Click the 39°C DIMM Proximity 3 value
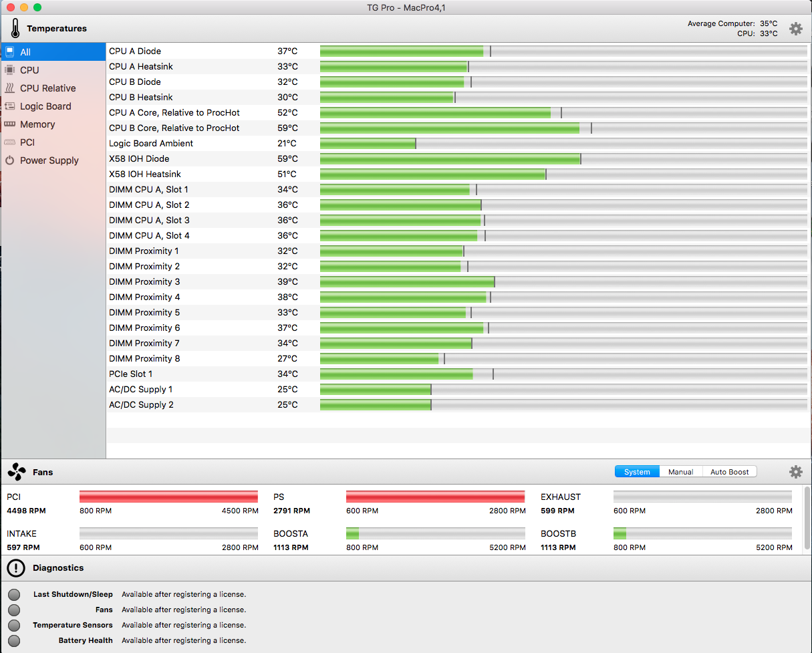This screenshot has width=812, height=653. pos(287,281)
